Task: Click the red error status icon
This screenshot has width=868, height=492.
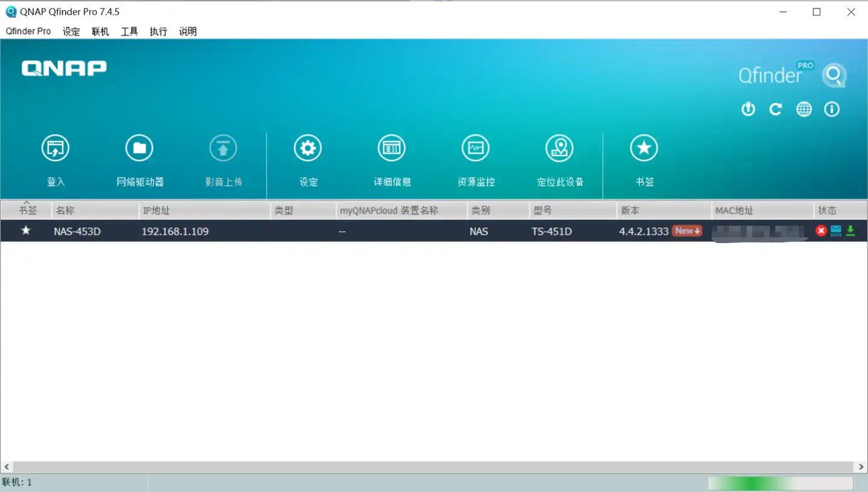Action: click(x=821, y=231)
